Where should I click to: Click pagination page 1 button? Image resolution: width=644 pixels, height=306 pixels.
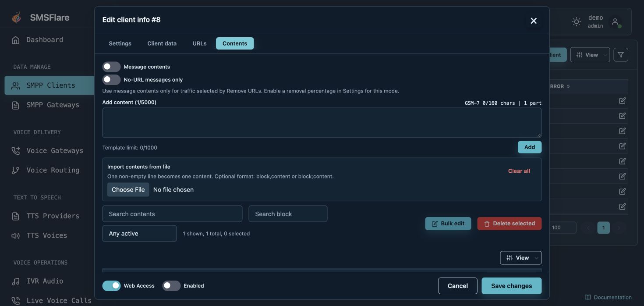pos(603,228)
